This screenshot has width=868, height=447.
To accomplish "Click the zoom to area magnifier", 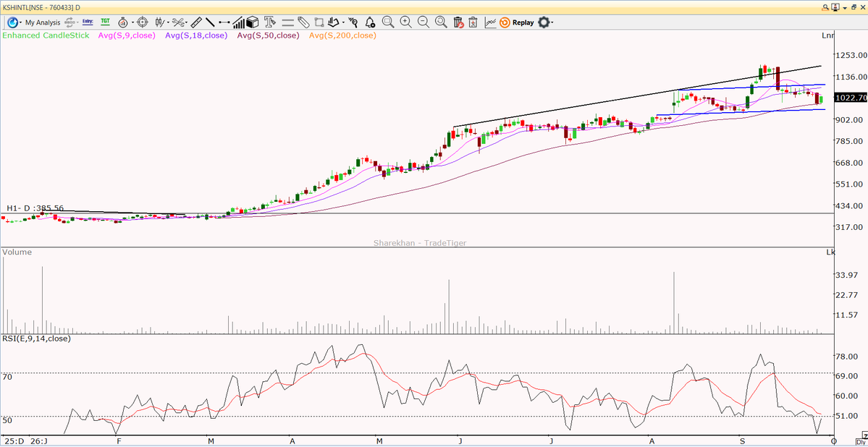I will click(x=388, y=22).
